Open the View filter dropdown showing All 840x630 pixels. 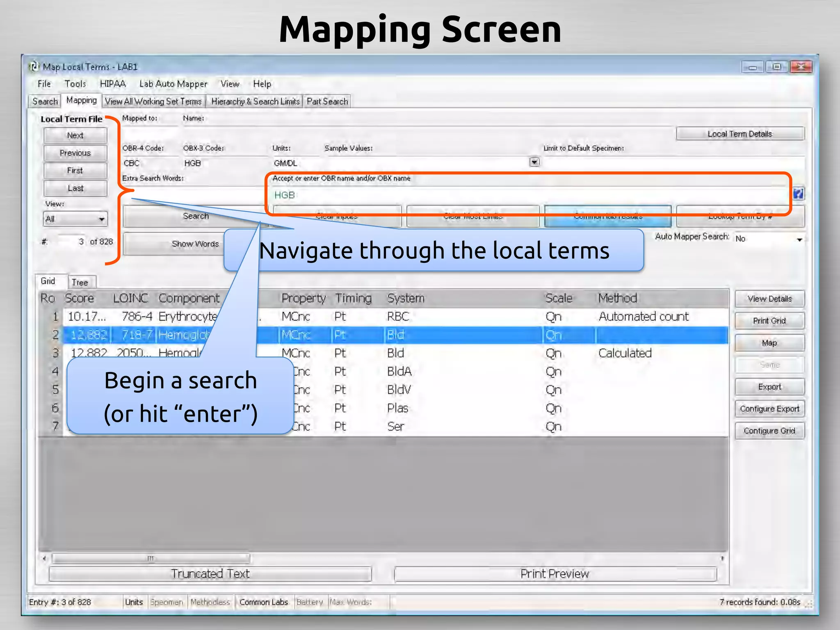click(75, 219)
